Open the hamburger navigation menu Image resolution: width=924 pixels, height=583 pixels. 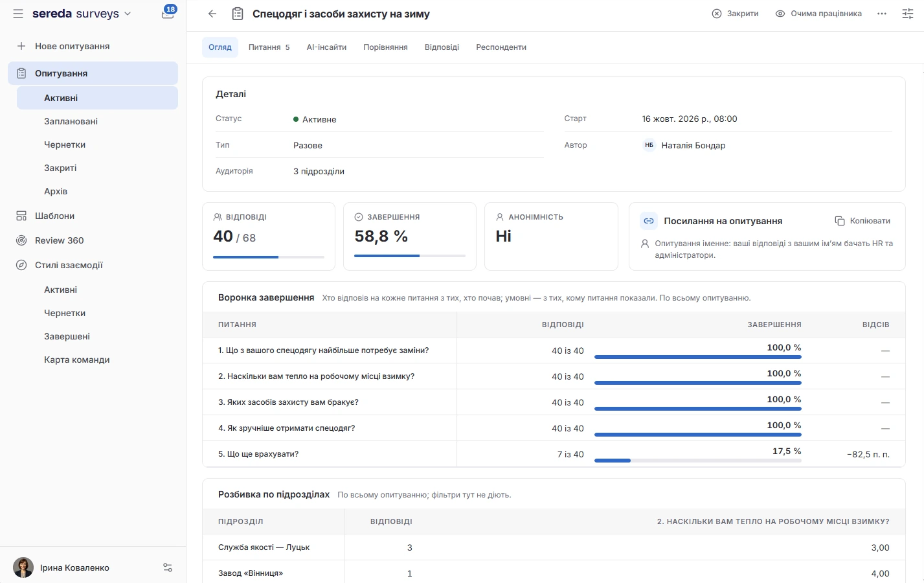(18, 14)
